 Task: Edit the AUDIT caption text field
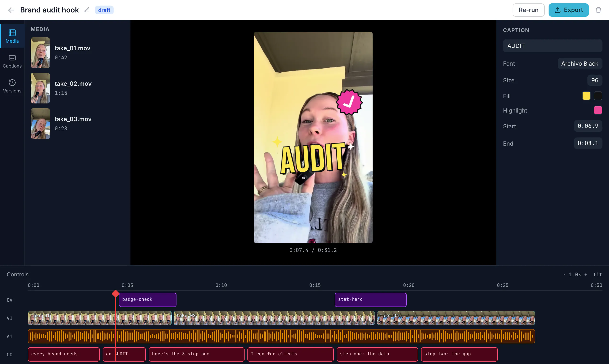pos(552,46)
